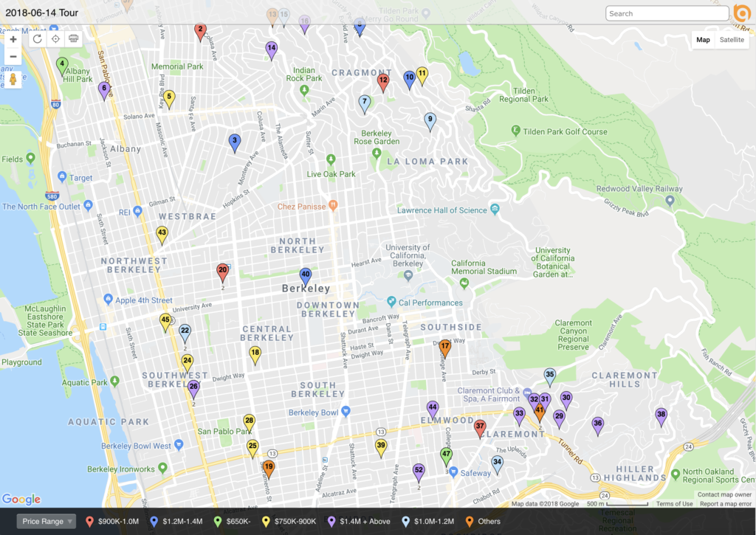The image size is (756, 535).
Task: Click red property pin 12
Action: coord(383,82)
